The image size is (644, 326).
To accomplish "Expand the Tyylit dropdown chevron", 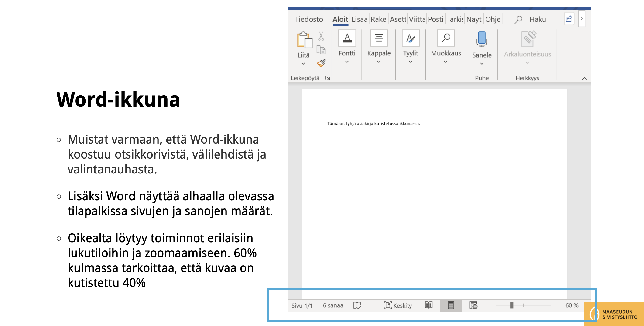I will [411, 62].
